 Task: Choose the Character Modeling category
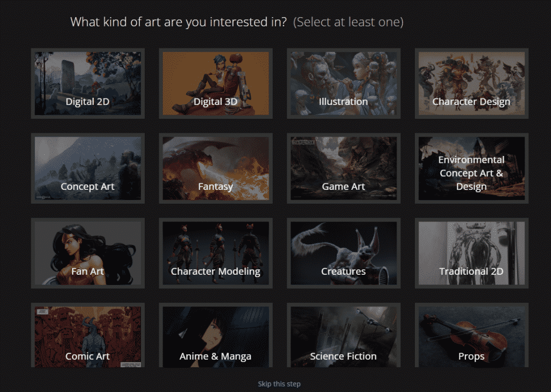216,253
